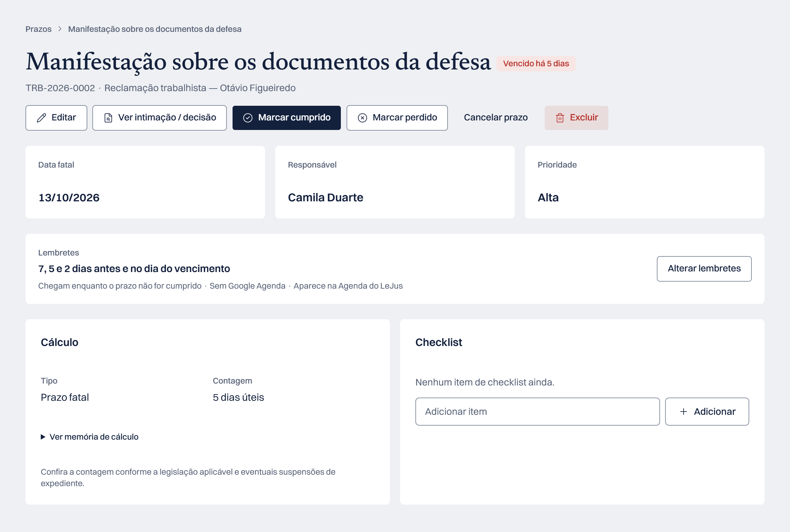The width and height of the screenshot is (790, 532).
Task: Open Alterar lembretes
Action: click(x=704, y=268)
